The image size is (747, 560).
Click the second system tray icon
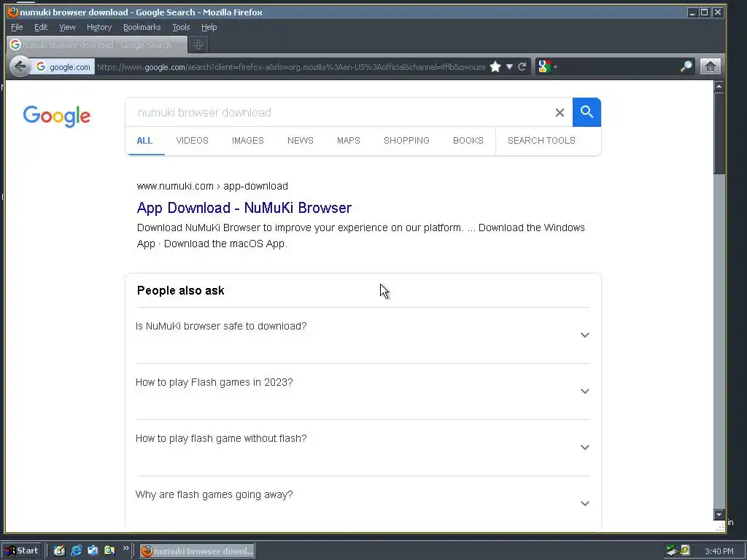[684, 551]
